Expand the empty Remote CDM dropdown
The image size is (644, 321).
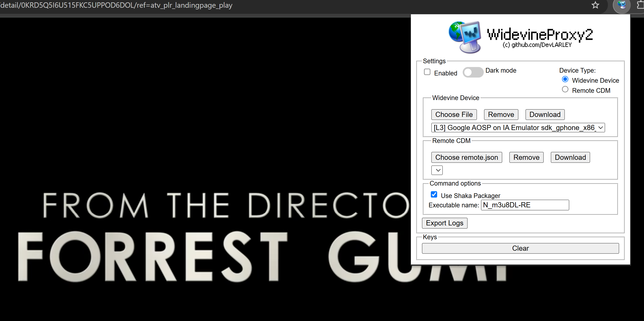coord(437,170)
